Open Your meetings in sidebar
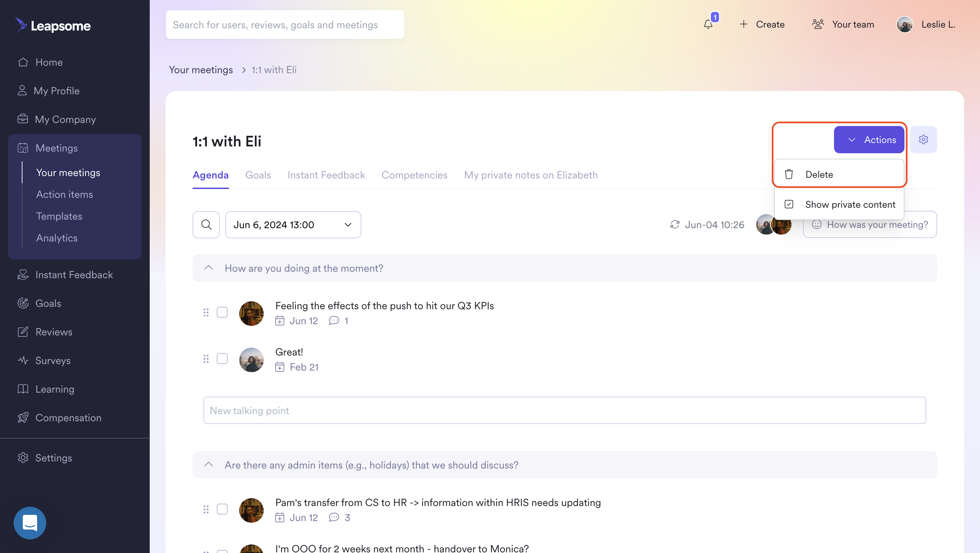 (68, 173)
